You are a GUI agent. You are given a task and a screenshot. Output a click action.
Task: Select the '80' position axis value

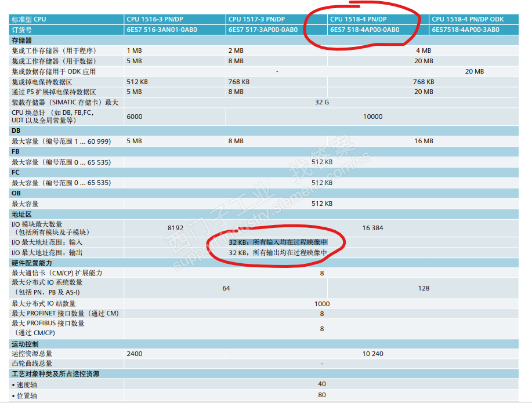point(321,395)
